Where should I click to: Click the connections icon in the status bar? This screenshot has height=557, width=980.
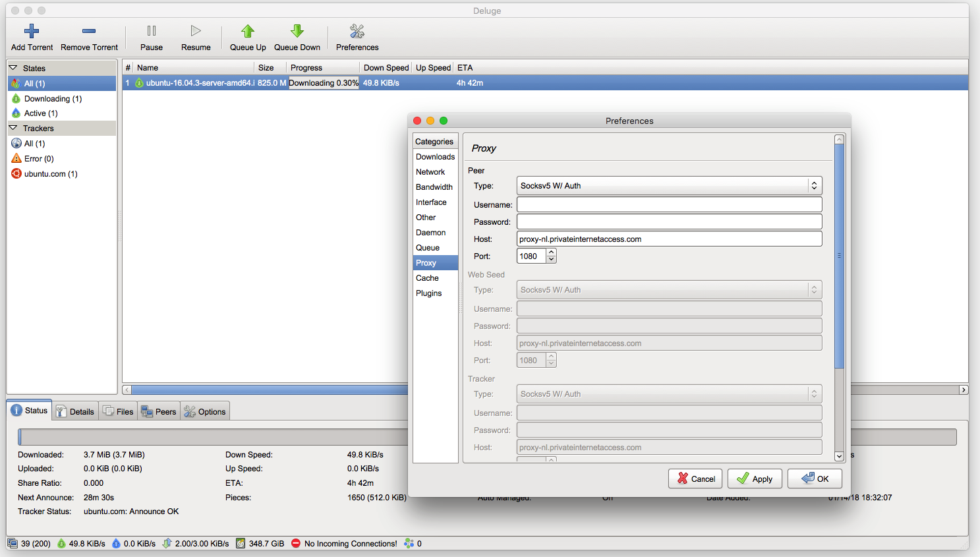pos(13,544)
